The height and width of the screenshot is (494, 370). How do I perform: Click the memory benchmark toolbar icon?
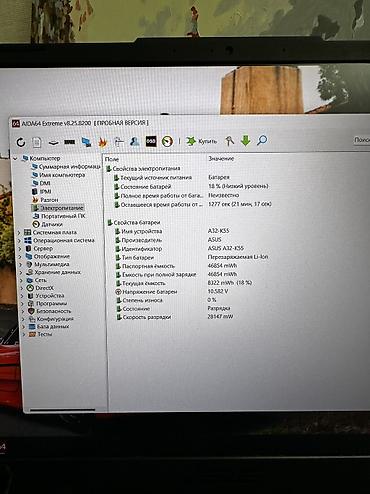point(70,142)
